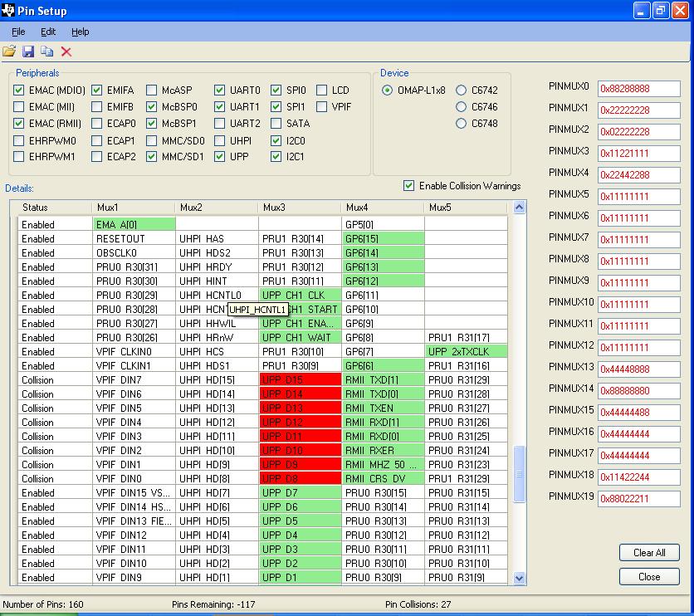Click the details scroll down arrow

point(519,578)
